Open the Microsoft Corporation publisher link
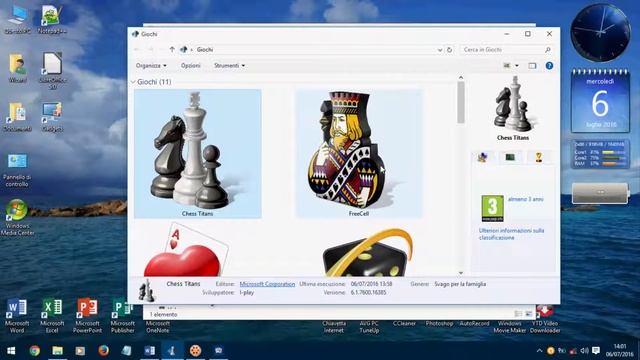The width and height of the screenshot is (640, 360). pyautogui.click(x=267, y=284)
